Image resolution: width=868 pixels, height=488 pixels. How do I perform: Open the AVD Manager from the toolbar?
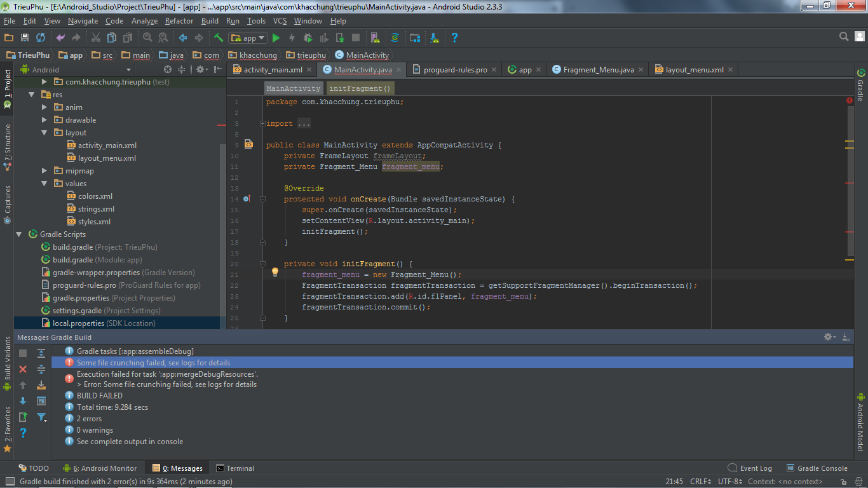pyautogui.click(x=375, y=38)
